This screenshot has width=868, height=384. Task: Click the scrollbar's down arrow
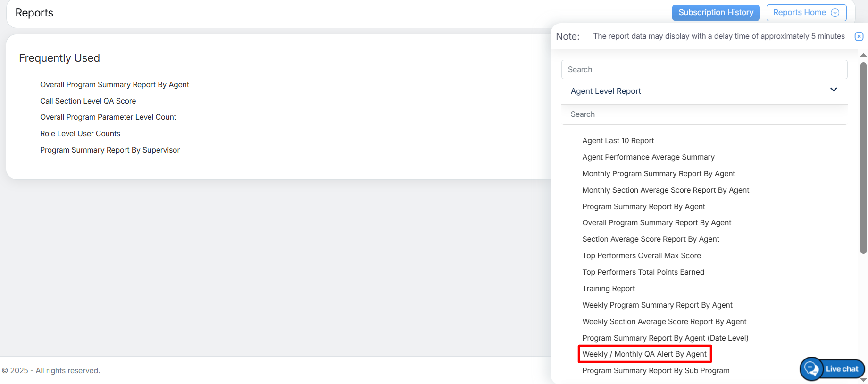coord(863,379)
